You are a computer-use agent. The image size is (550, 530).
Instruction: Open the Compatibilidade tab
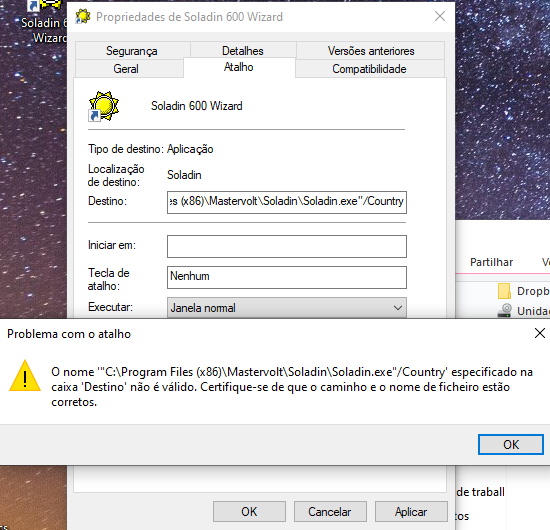(x=369, y=68)
